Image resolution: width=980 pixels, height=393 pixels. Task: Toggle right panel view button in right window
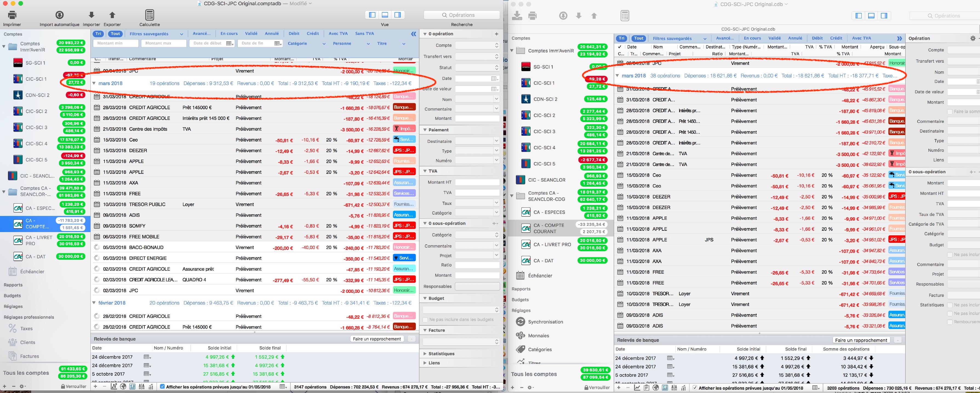click(884, 16)
